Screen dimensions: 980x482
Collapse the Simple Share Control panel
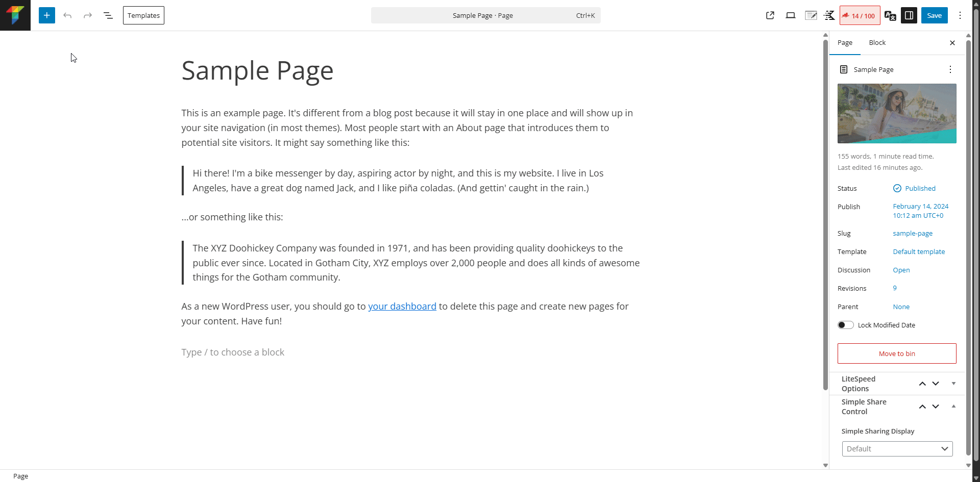tap(953, 407)
